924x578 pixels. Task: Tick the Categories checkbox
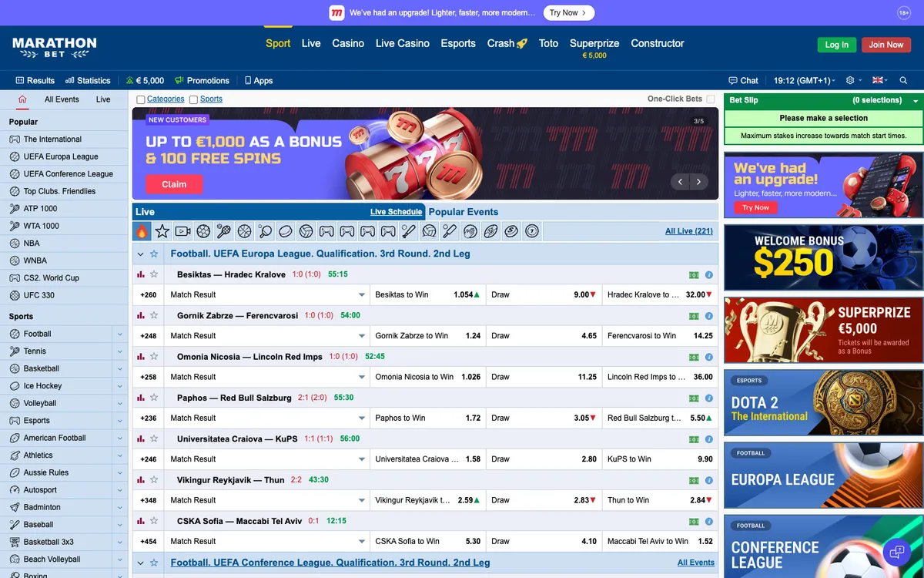click(141, 99)
